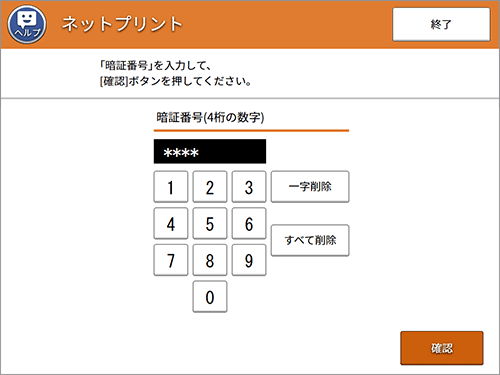Tap keypad digit 5

click(210, 223)
